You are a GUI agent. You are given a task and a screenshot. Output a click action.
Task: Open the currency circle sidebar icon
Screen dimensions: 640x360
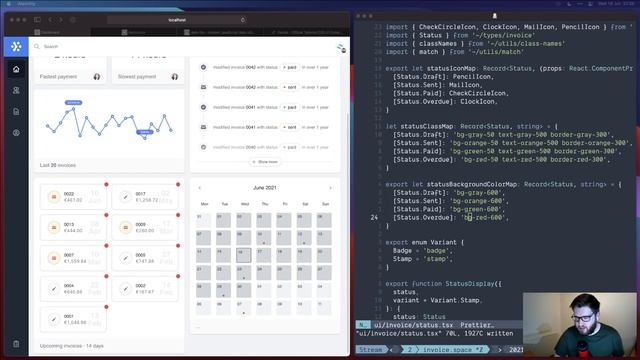pyautogui.click(x=16, y=133)
